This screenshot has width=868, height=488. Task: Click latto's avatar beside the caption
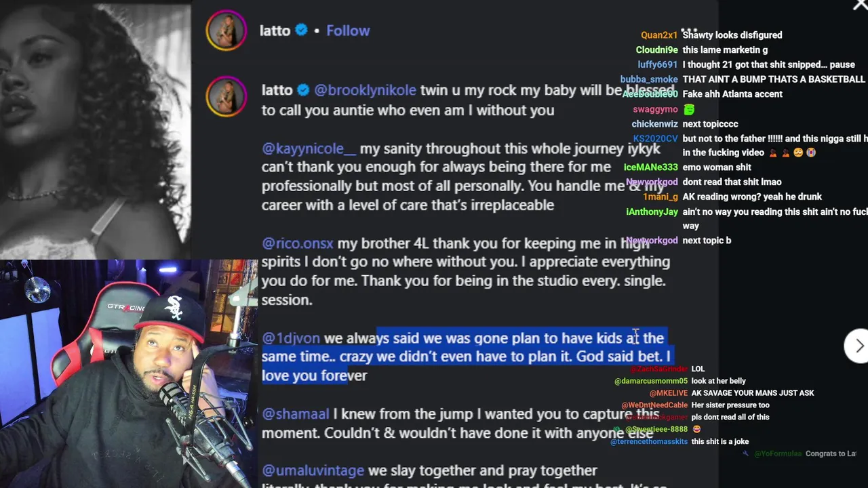pos(226,96)
